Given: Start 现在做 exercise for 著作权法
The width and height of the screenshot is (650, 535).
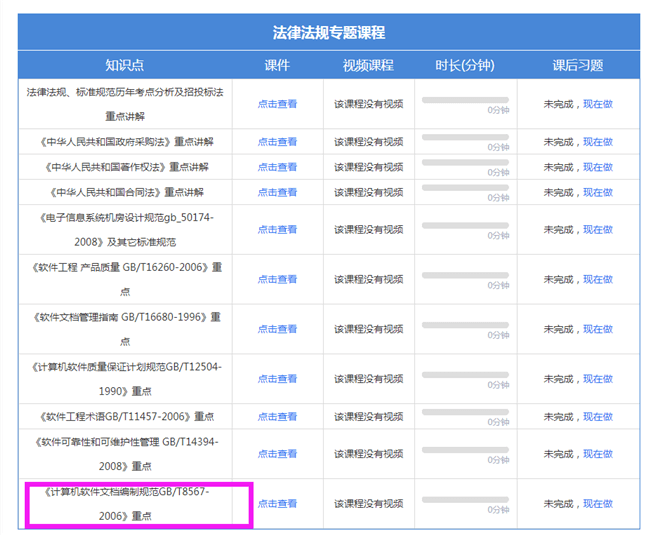Looking at the screenshot, I should tap(597, 167).
